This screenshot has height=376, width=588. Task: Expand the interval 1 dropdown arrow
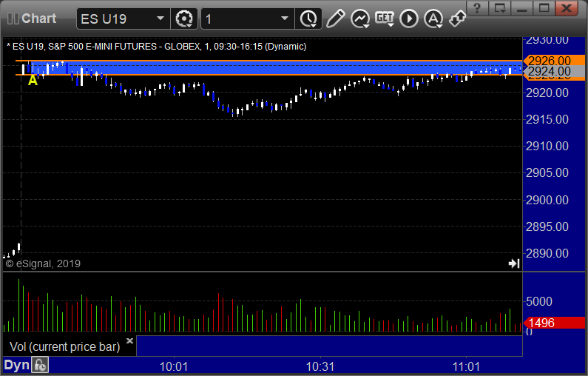(x=285, y=19)
